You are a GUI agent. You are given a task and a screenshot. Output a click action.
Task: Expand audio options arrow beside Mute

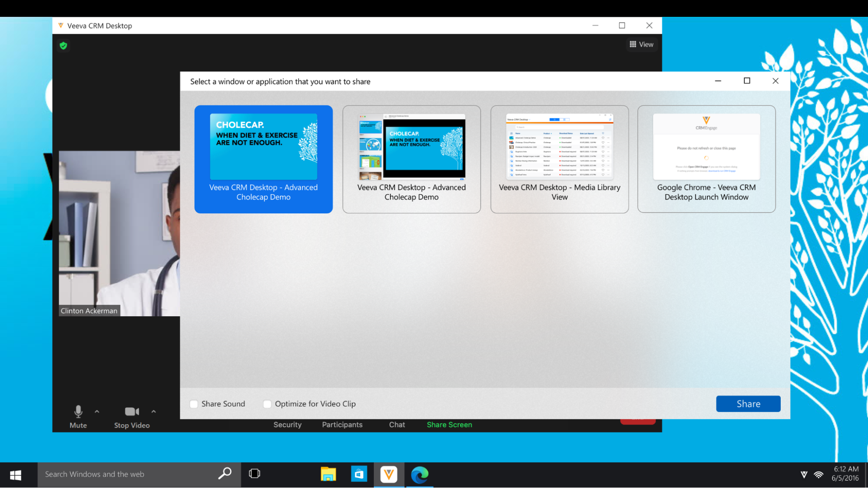click(x=97, y=411)
